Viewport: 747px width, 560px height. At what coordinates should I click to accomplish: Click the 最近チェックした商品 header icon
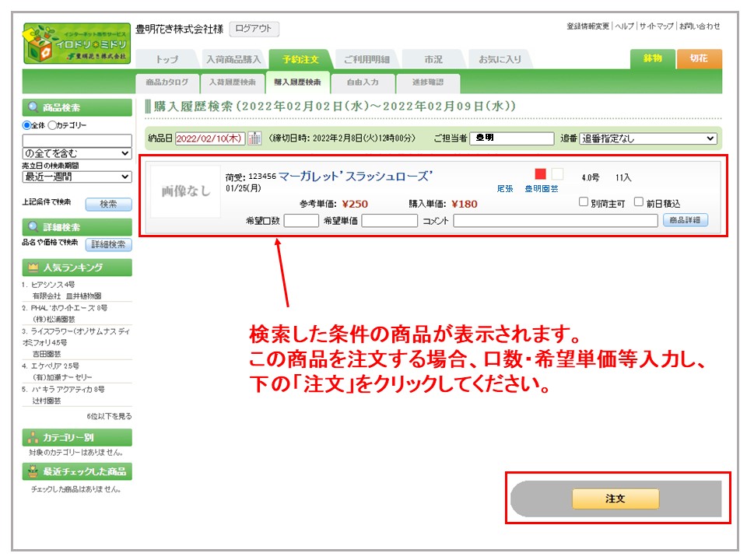point(33,471)
